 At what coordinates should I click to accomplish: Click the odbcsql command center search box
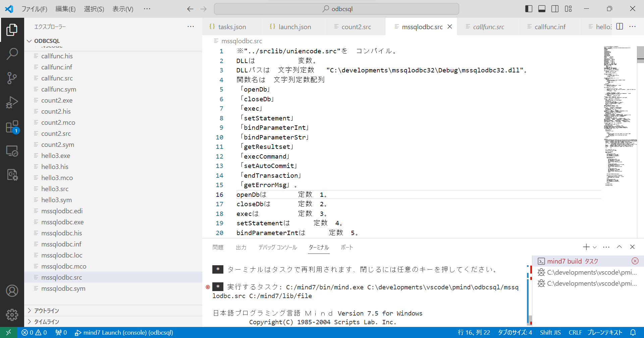(336, 9)
